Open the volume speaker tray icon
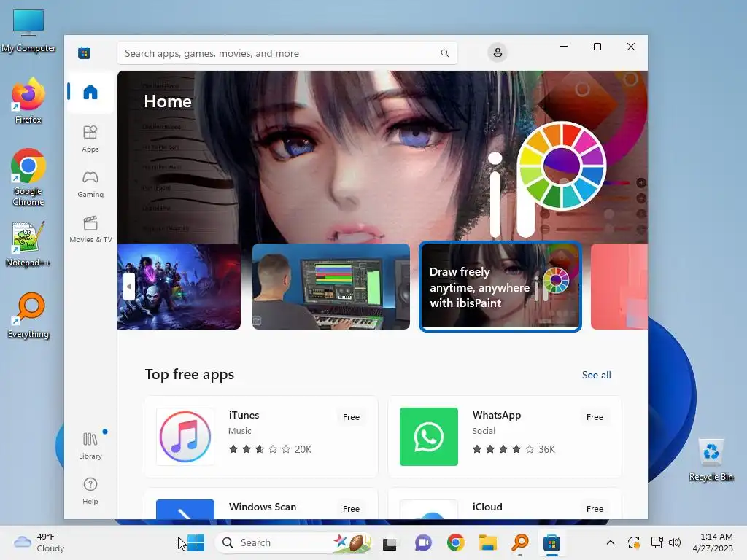The width and height of the screenshot is (747, 560). pos(675,542)
